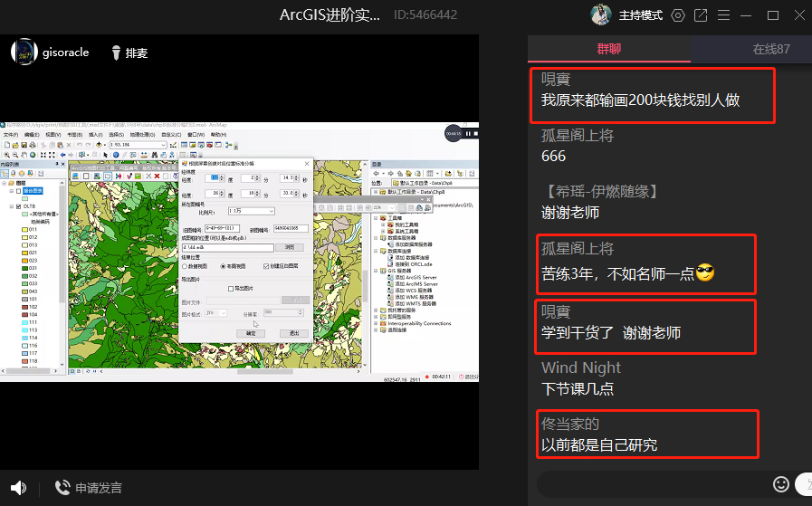The height and width of the screenshot is (506, 812).
Task: Select 添加 ArcGIS Server in catalog tree
Action: (412, 278)
